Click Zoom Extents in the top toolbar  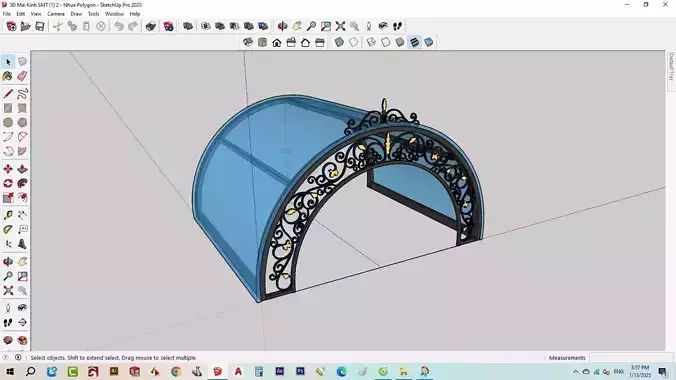point(340,26)
